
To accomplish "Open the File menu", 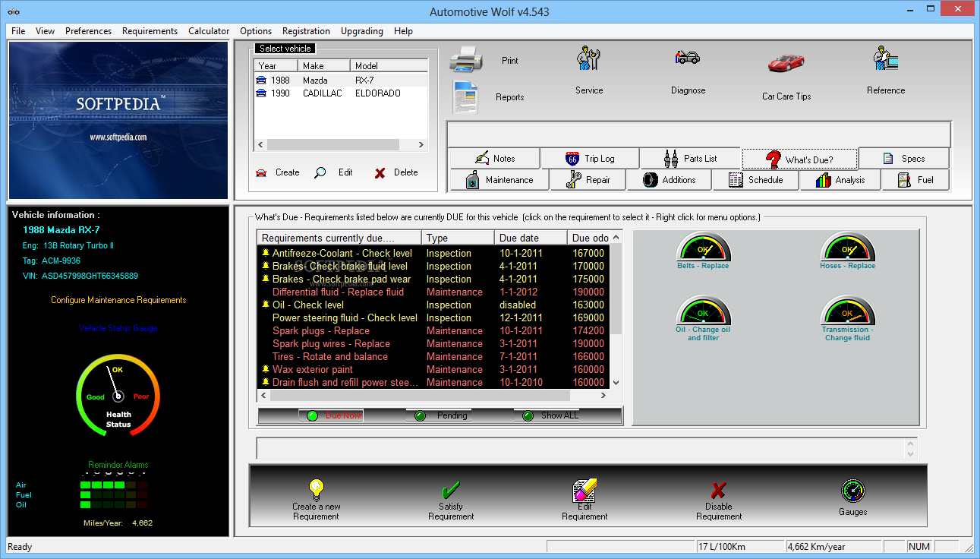I will 18,31.
